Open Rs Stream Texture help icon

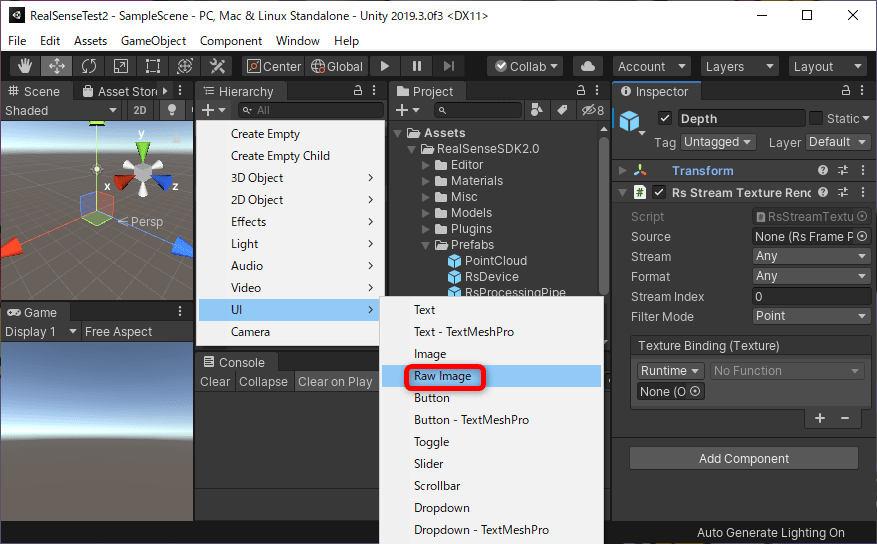tap(823, 192)
